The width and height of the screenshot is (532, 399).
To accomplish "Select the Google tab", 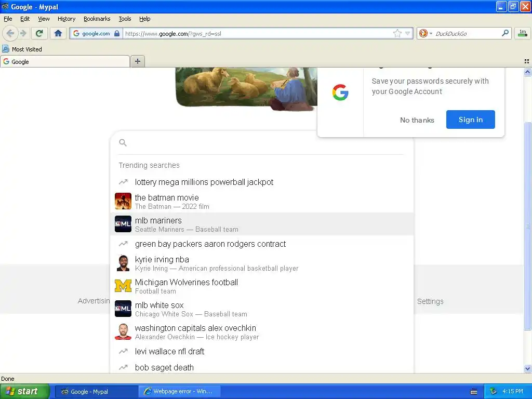I will click(x=65, y=61).
